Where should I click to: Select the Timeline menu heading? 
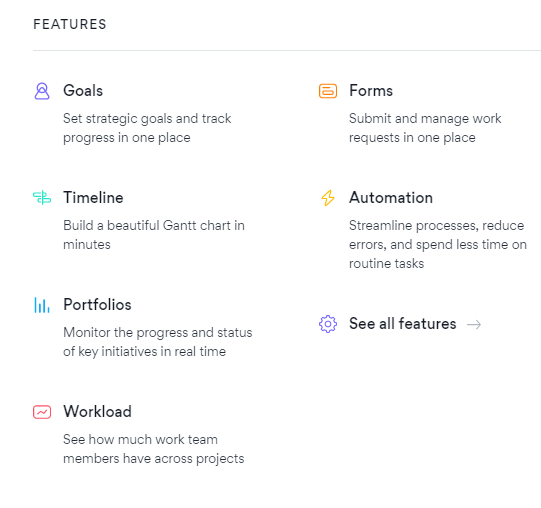coord(93,198)
